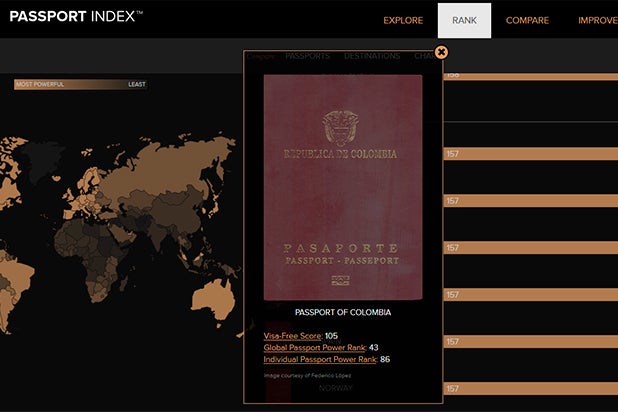
Task: Open the Explore section
Action: tap(403, 20)
